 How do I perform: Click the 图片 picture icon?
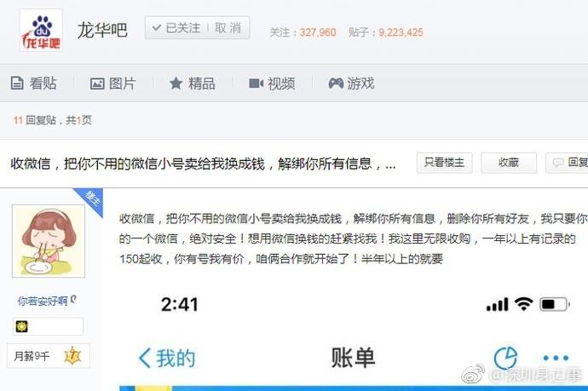[97, 83]
